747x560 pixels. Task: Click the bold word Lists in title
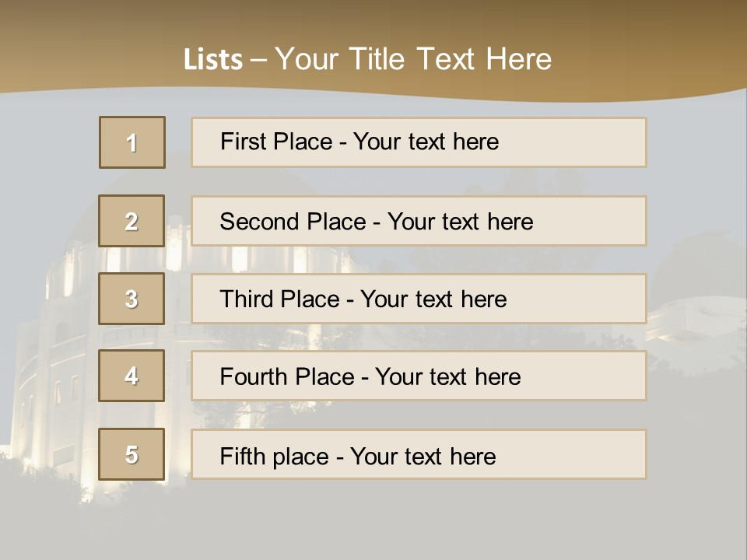click(213, 60)
